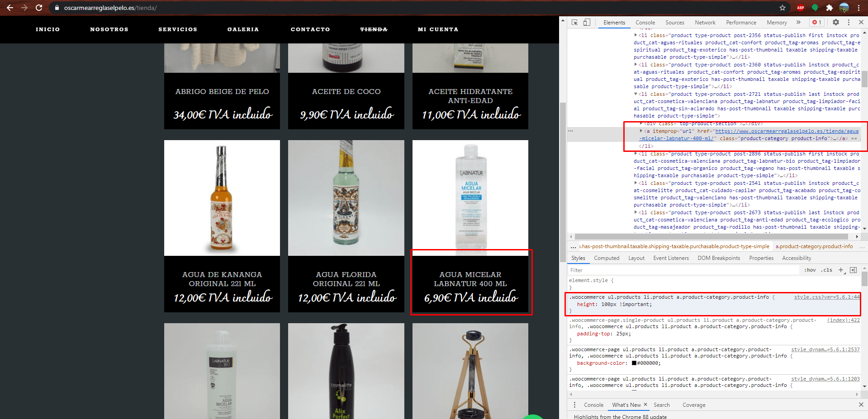Click the #000000 background color swatch
This screenshot has width=868, height=419.
point(634,363)
